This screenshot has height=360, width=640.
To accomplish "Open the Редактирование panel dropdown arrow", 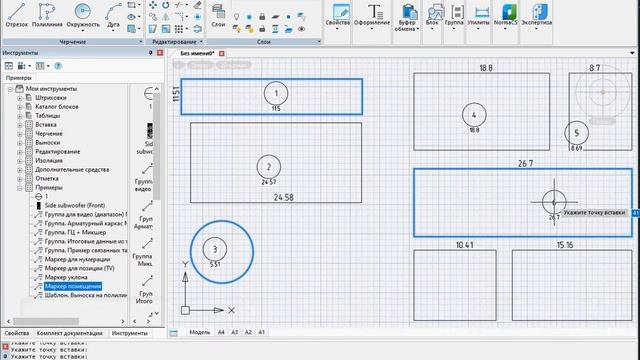I will pos(201,42).
